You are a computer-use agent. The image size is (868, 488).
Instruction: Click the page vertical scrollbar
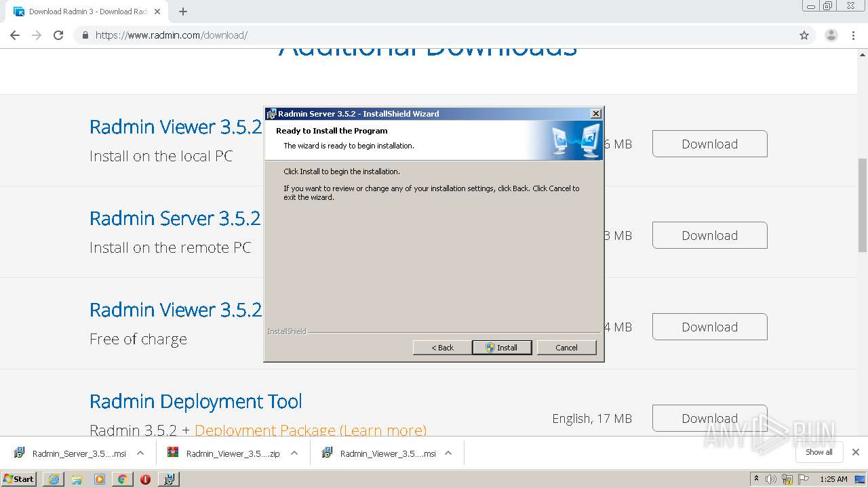pos(863,205)
